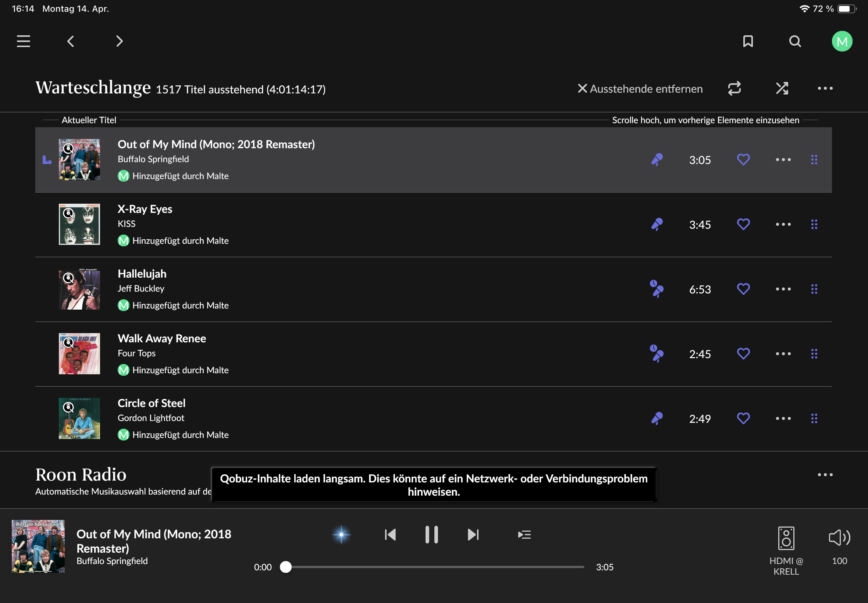Click the Circle of Steel album cover

tap(79, 418)
